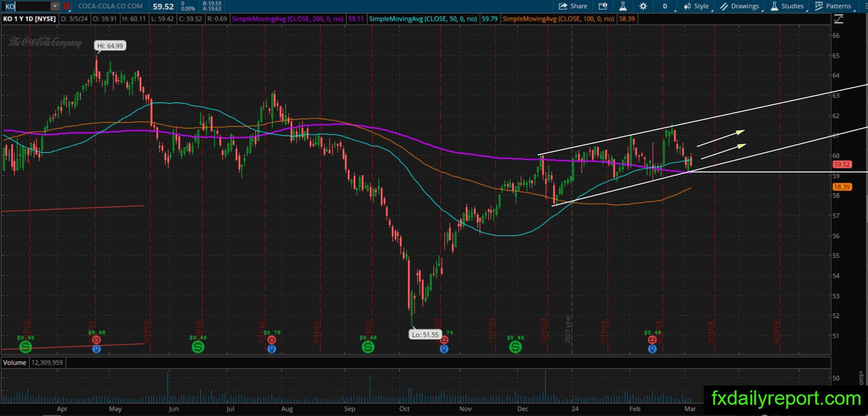
Task: Select the 50-period SimpleMovingAvg study label
Action: click(x=423, y=19)
